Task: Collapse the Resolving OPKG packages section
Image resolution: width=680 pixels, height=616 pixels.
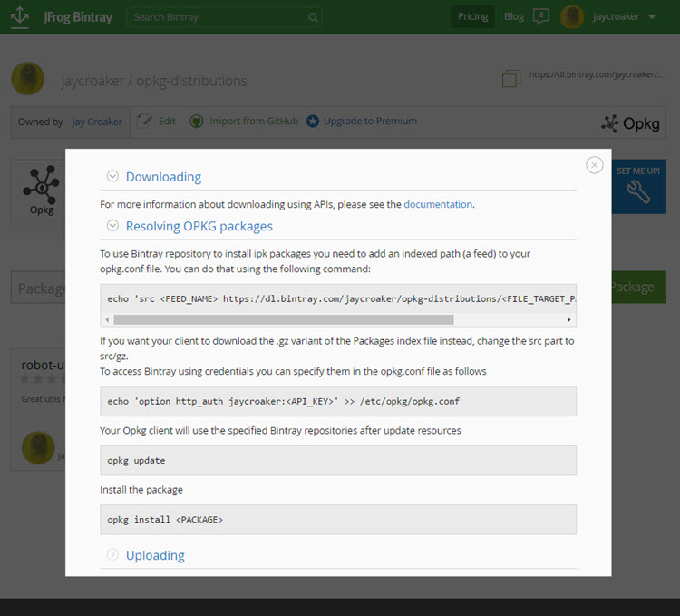Action: point(112,226)
